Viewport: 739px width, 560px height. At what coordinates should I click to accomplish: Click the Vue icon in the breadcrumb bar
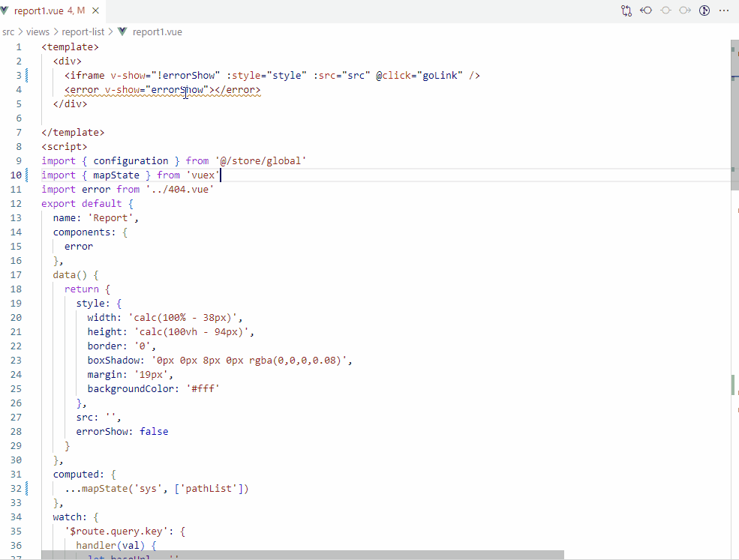(122, 31)
